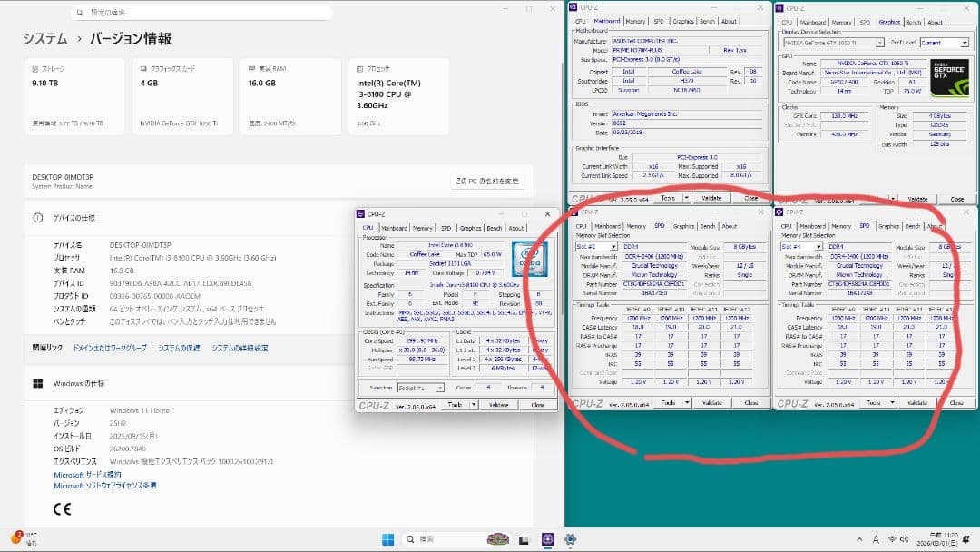The width and height of the screenshot is (980, 552).
Task: Open the Tools arrow in the Slot #4 SPD window
Action: pos(892,403)
